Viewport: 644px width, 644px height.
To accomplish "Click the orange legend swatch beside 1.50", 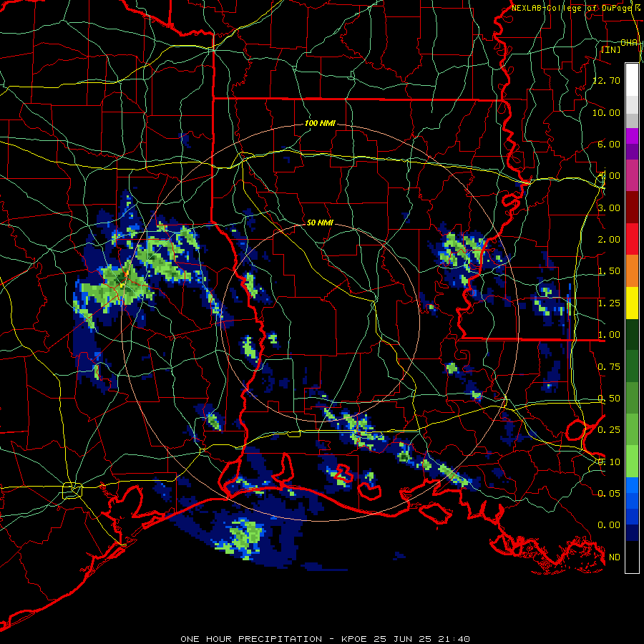I will click(x=632, y=271).
